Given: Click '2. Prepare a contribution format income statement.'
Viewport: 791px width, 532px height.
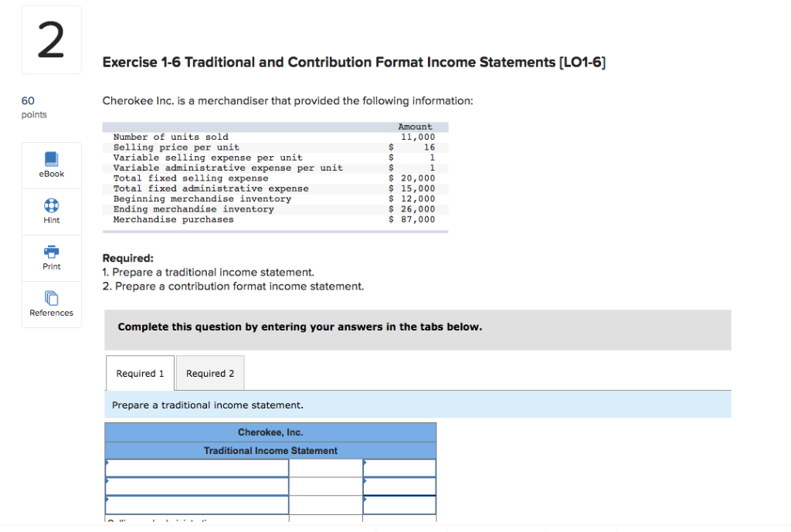Looking at the screenshot, I should pyautogui.click(x=233, y=286).
